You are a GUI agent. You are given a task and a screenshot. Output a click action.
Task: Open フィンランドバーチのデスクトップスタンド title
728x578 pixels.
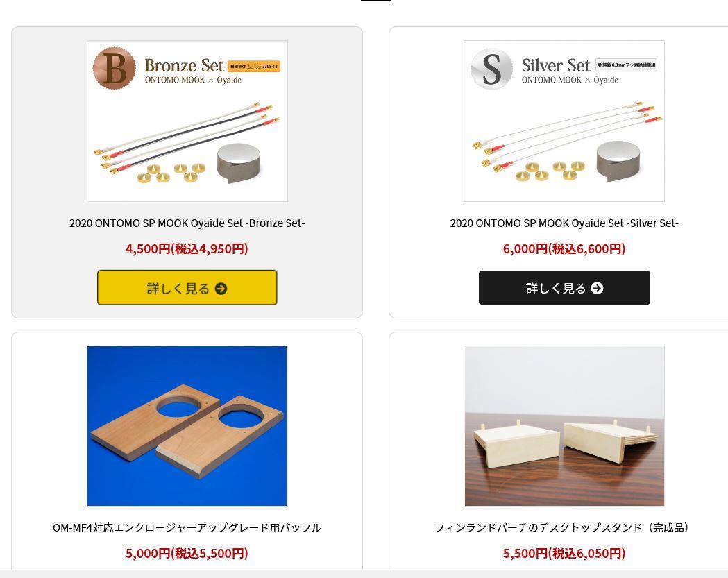click(x=564, y=528)
